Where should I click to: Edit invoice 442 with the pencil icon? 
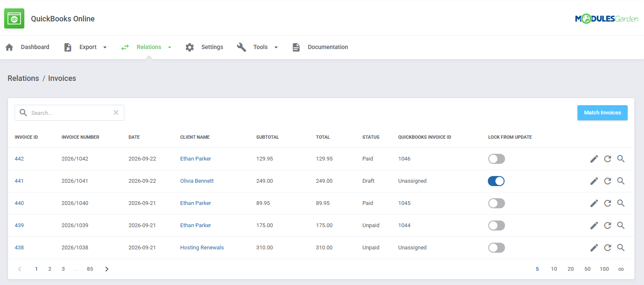coord(594,159)
